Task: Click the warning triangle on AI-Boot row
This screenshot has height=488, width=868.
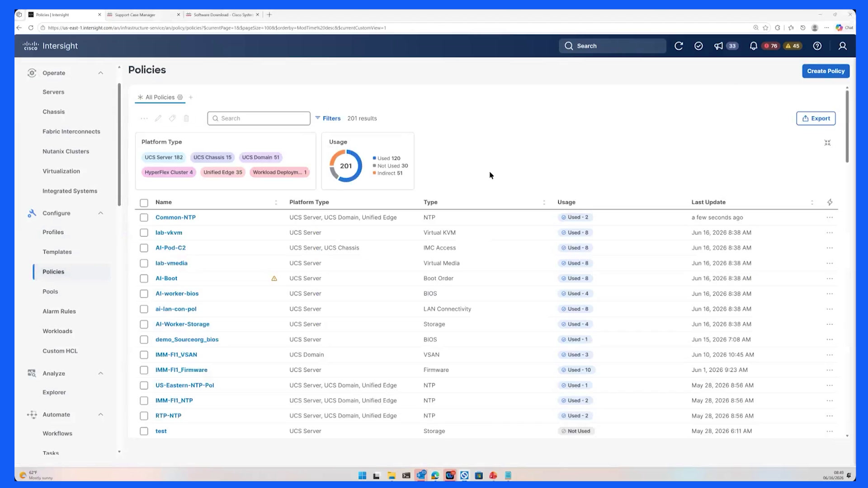Action: point(274,278)
